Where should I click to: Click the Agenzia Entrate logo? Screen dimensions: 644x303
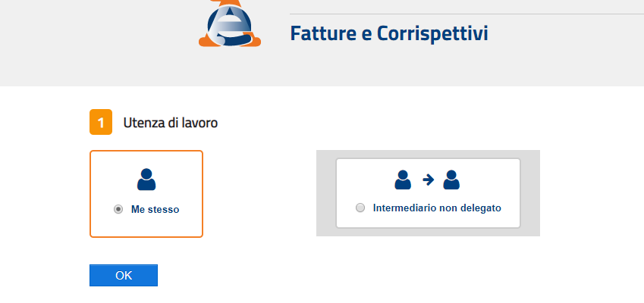(x=230, y=23)
